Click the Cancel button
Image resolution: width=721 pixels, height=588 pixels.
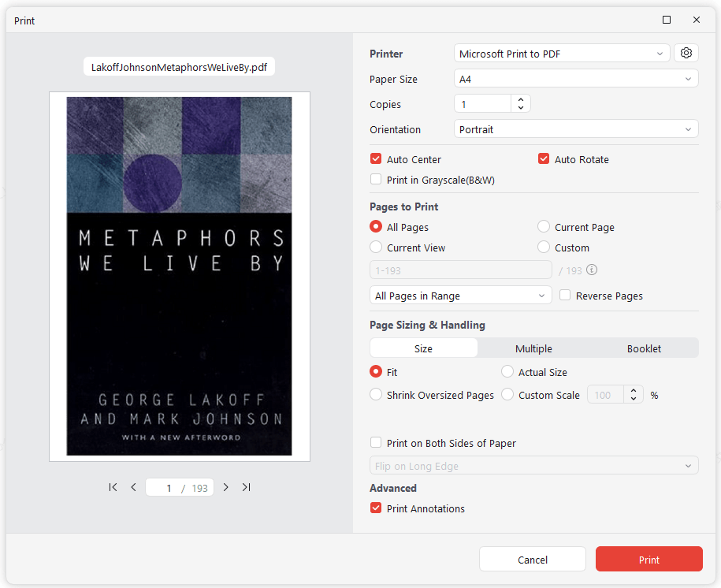533,559
